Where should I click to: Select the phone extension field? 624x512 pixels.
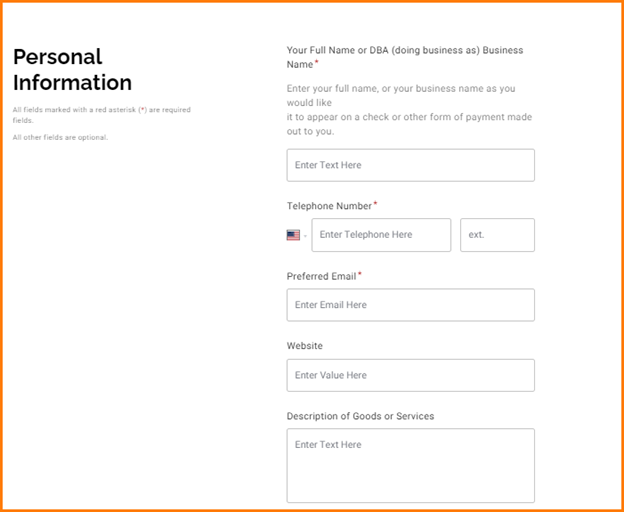tap(497, 235)
